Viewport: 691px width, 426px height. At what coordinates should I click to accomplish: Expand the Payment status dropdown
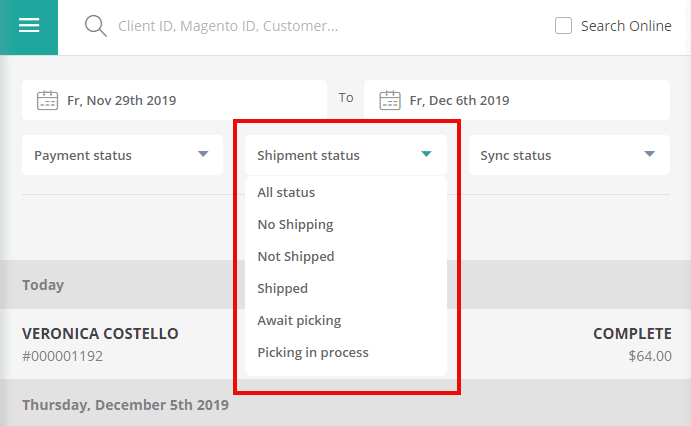point(121,155)
